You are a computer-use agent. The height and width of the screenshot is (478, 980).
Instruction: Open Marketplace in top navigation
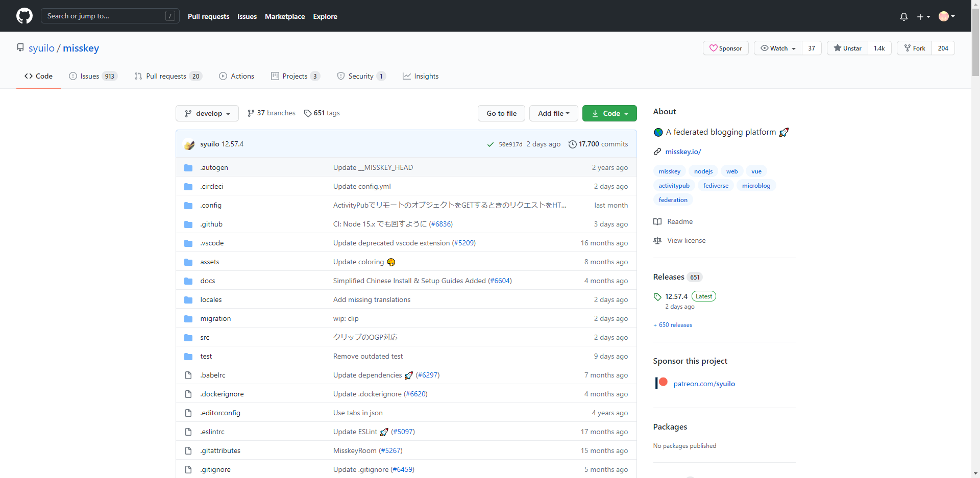click(x=285, y=16)
